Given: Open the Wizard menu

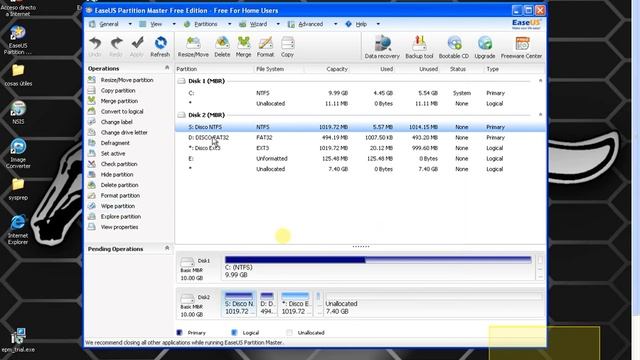Looking at the screenshot, I should click(x=258, y=24).
